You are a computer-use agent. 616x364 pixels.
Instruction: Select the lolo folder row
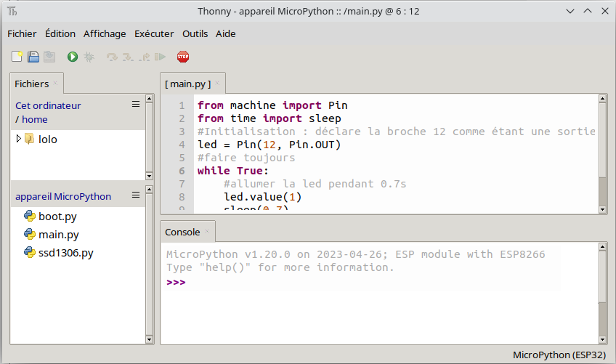[x=78, y=139]
